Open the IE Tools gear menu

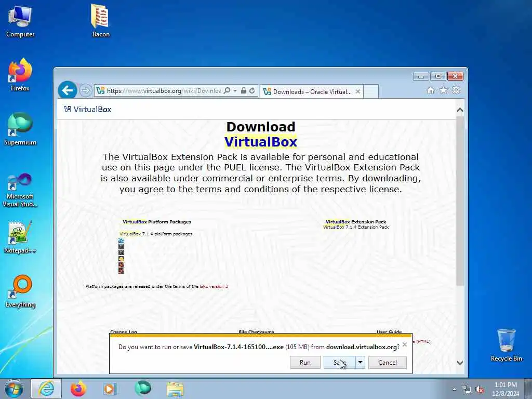(x=456, y=90)
